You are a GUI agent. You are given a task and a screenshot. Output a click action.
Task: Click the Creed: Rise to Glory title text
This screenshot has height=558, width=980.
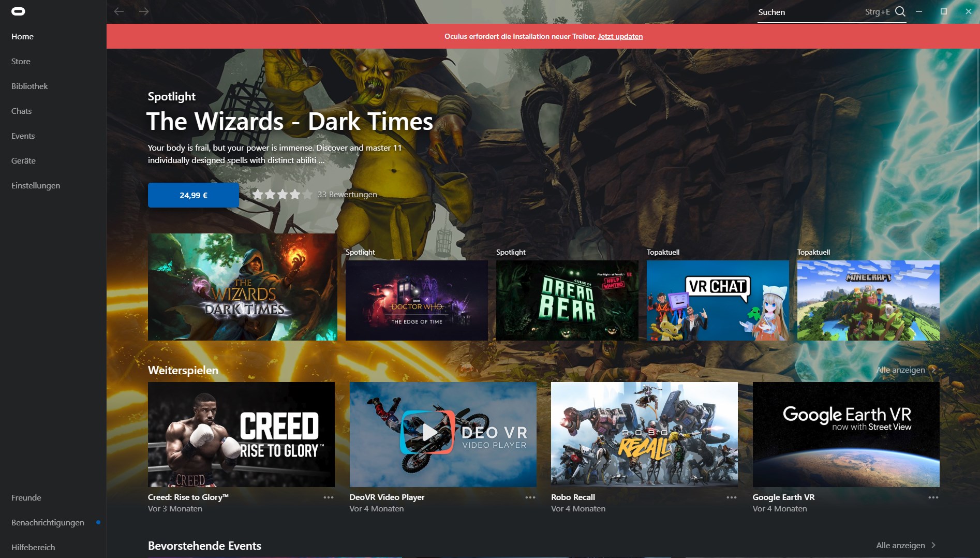[x=188, y=497]
